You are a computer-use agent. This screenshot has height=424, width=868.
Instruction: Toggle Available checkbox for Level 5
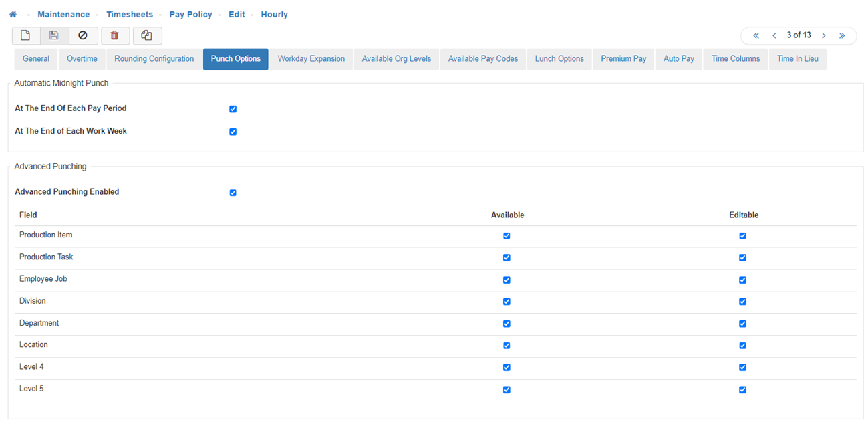pos(507,390)
